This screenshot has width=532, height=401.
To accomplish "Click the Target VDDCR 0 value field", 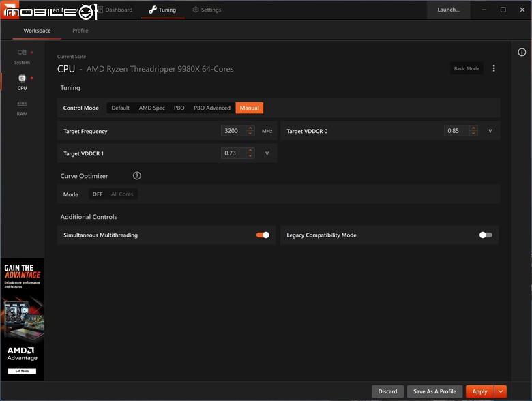I will (457, 131).
